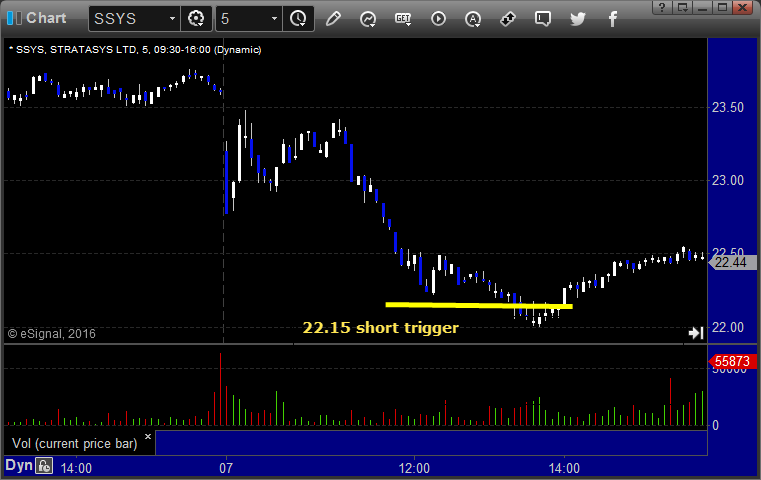Open the line studies chart icon menu
Viewport: 761px width, 480px height.
click(368, 19)
